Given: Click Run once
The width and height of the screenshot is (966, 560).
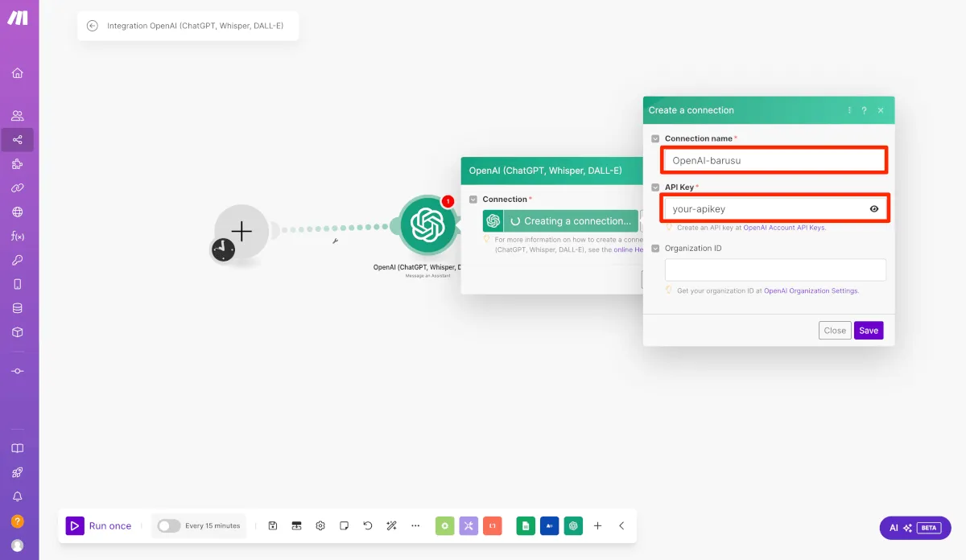Looking at the screenshot, I should (99, 525).
